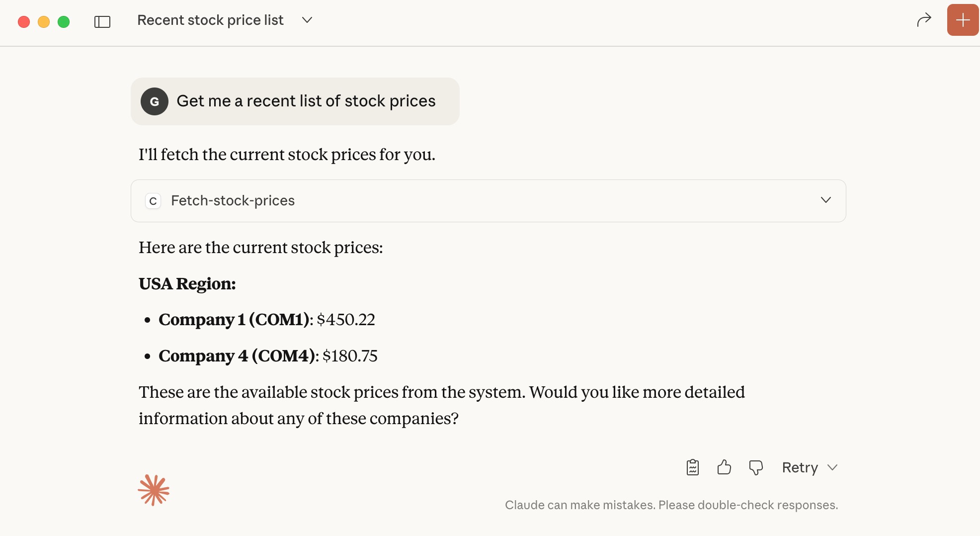Screen dimensions: 980x536
Task: Minimize the window with yellow button
Action: [44, 22]
